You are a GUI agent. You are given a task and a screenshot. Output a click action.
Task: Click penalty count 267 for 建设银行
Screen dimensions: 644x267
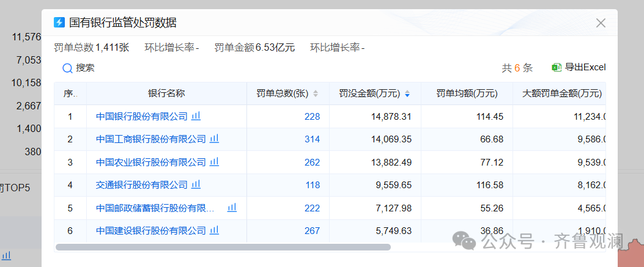click(312, 230)
